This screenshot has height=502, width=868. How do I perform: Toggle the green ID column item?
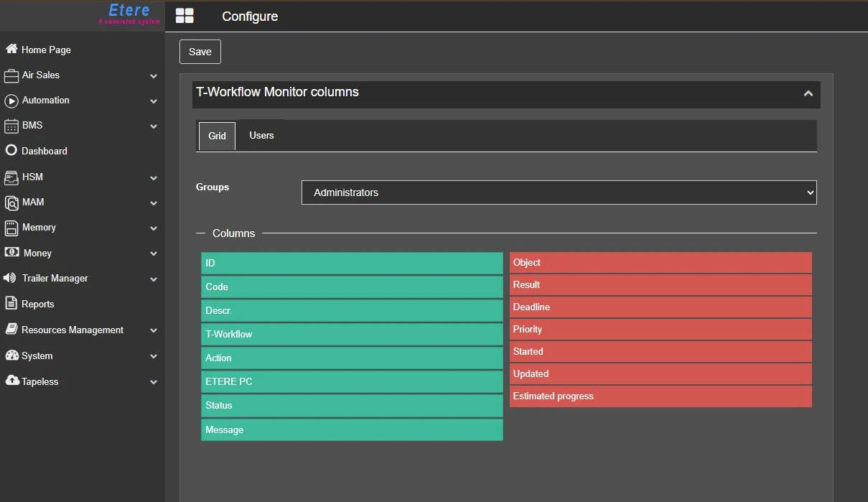pyautogui.click(x=352, y=263)
